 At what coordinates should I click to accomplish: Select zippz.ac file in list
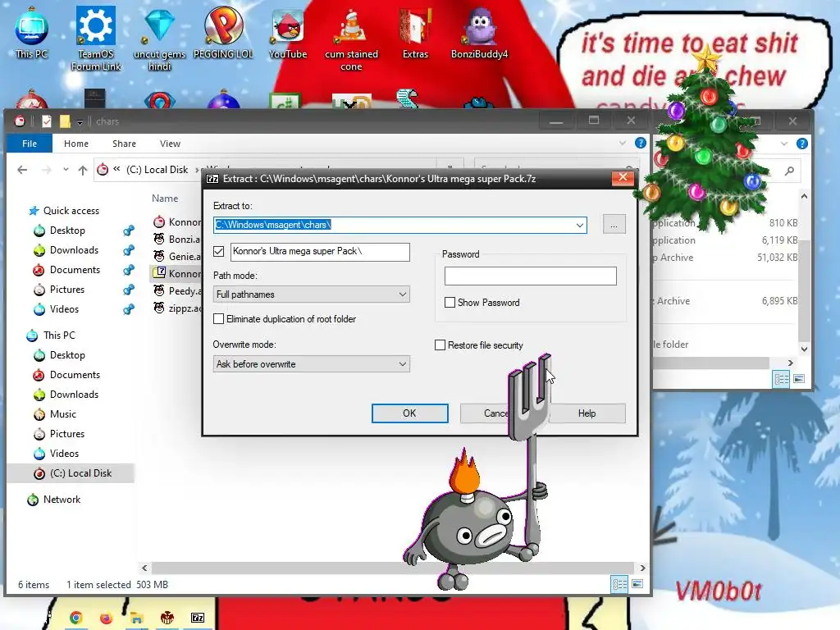177,308
